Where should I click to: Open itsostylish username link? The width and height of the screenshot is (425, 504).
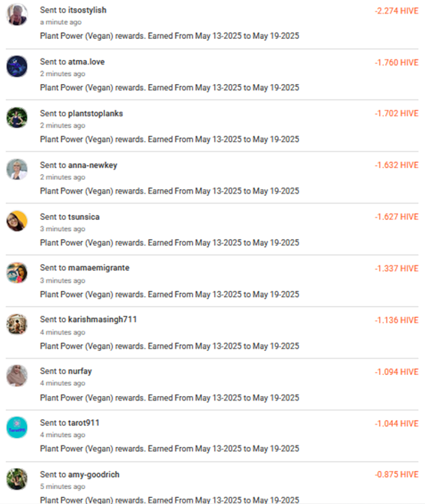click(87, 10)
